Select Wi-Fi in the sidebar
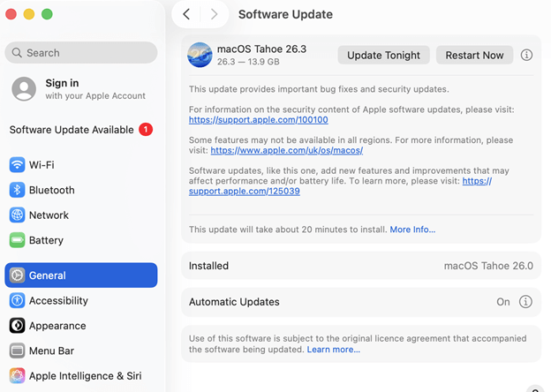The width and height of the screenshot is (551, 392). coord(81,165)
